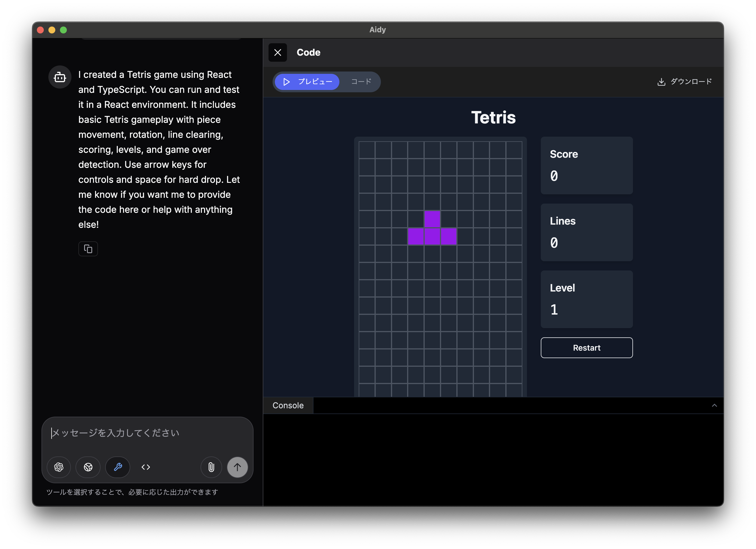
Task: Download the code via ダウンロード
Action: click(x=684, y=82)
